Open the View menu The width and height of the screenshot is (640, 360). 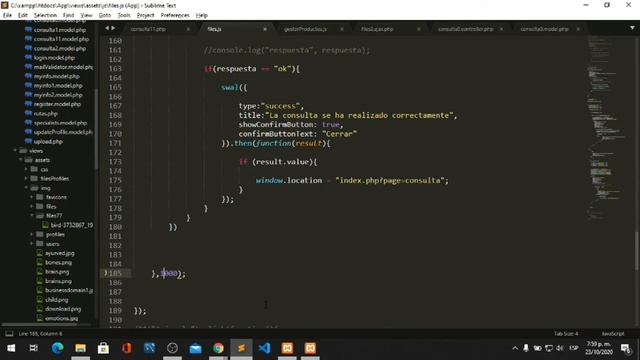pos(86,15)
